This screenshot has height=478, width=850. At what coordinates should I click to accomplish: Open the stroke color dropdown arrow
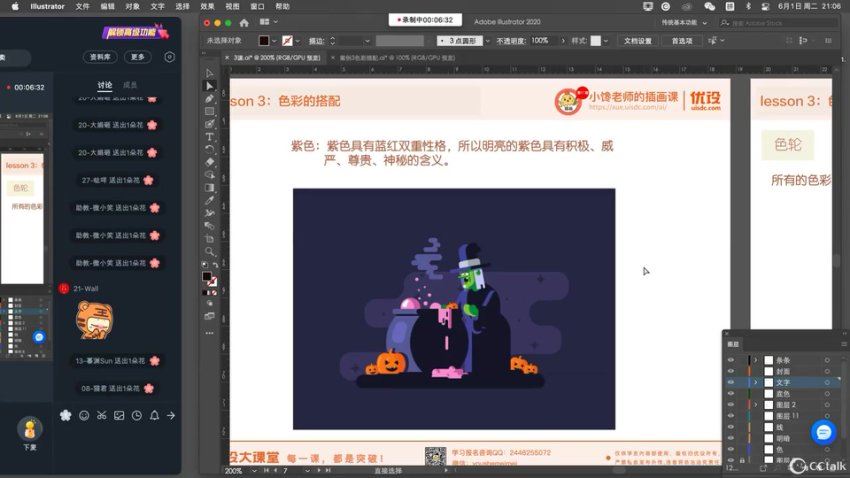point(298,41)
